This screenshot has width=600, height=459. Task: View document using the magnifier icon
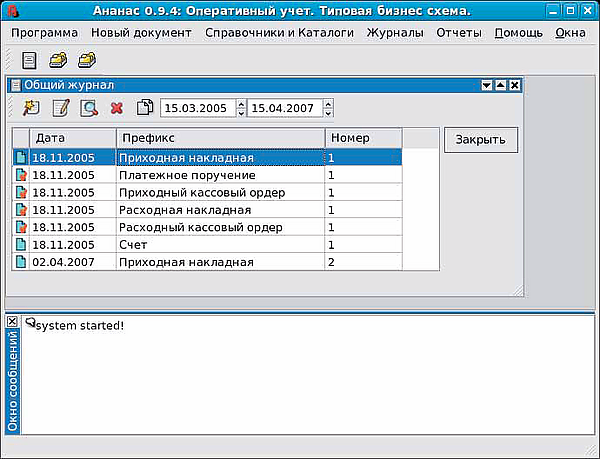click(x=89, y=108)
